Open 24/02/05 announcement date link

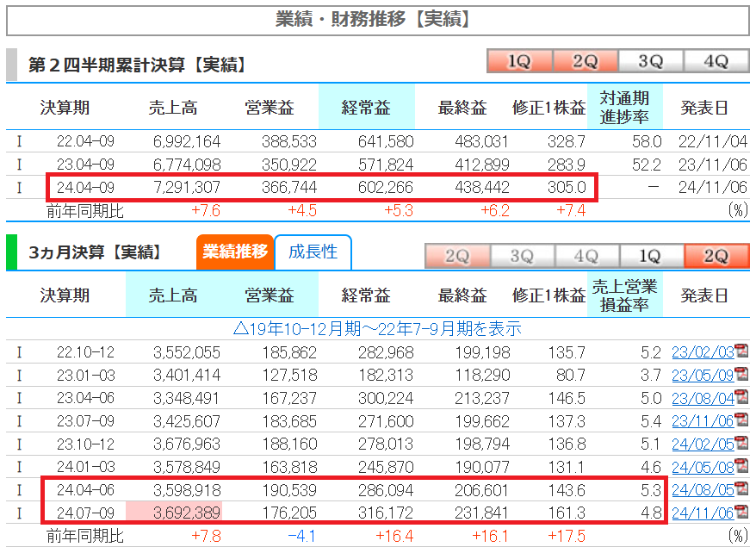click(x=703, y=444)
